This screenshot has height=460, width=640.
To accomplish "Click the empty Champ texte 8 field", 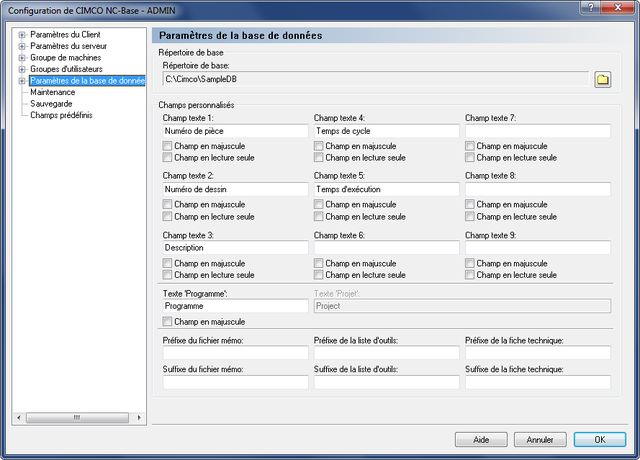I will (x=538, y=189).
